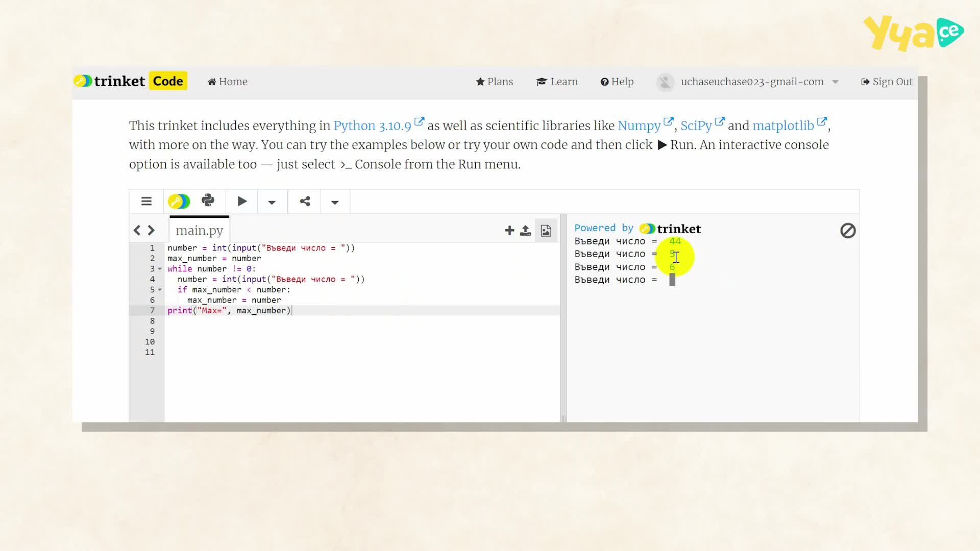This screenshot has width=980, height=551.
Task: Add a new file with the plus icon
Action: [509, 231]
